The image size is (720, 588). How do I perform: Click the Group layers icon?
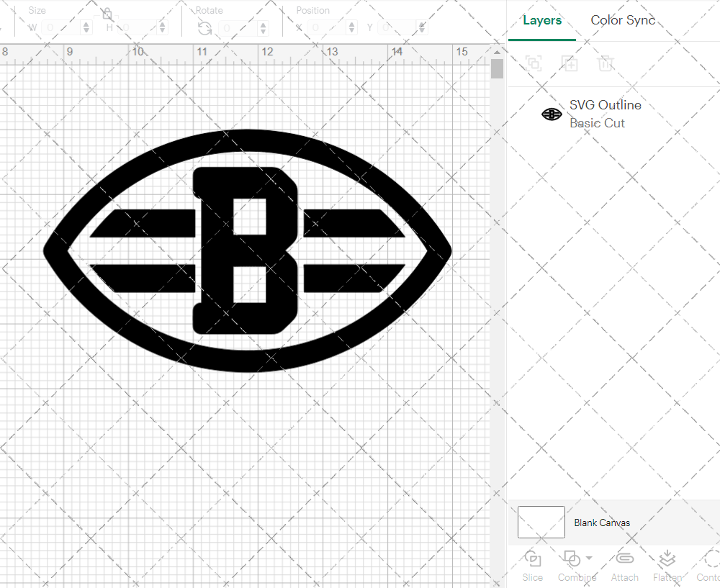point(534,63)
